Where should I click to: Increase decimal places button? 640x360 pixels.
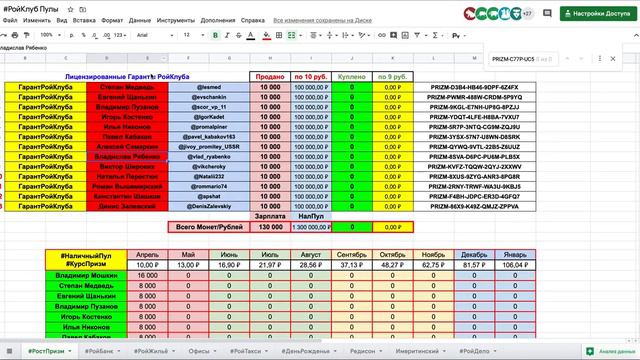pos(107,36)
